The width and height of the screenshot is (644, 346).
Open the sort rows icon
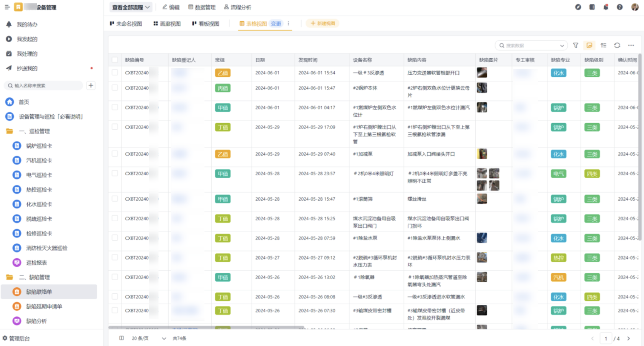(603, 45)
